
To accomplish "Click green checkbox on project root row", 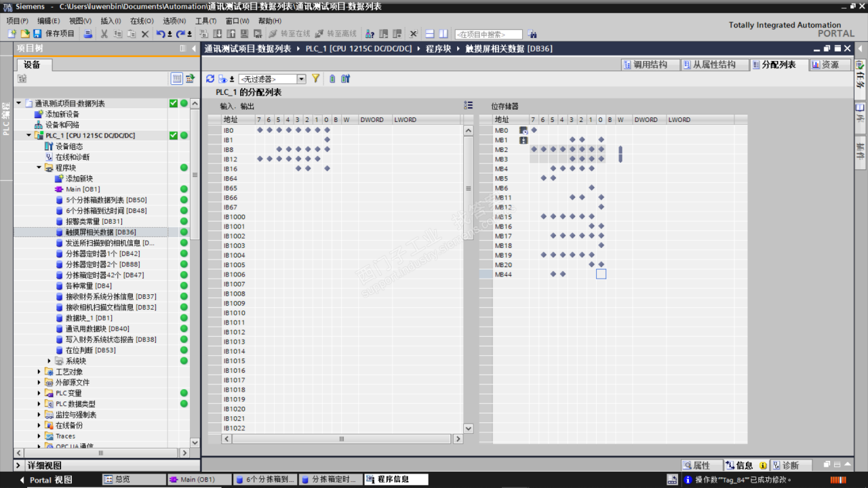I will (x=174, y=103).
